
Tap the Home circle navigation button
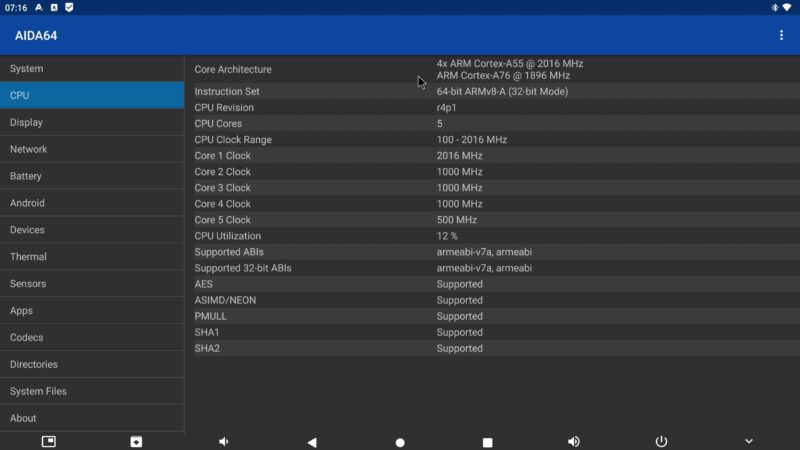(400, 442)
